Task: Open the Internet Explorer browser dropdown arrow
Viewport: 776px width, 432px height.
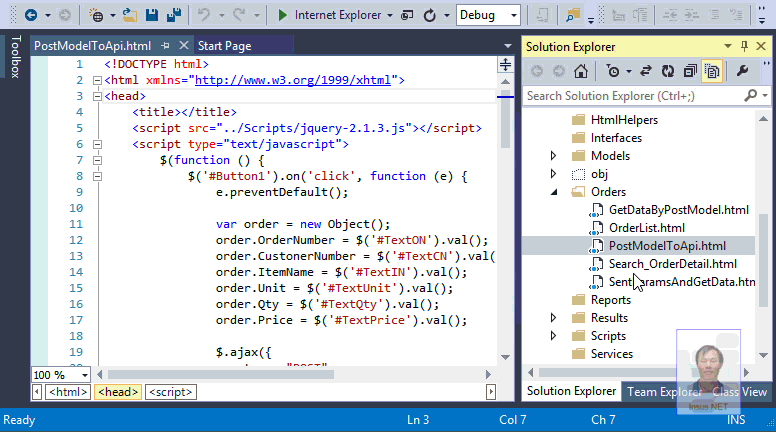Action: point(390,15)
